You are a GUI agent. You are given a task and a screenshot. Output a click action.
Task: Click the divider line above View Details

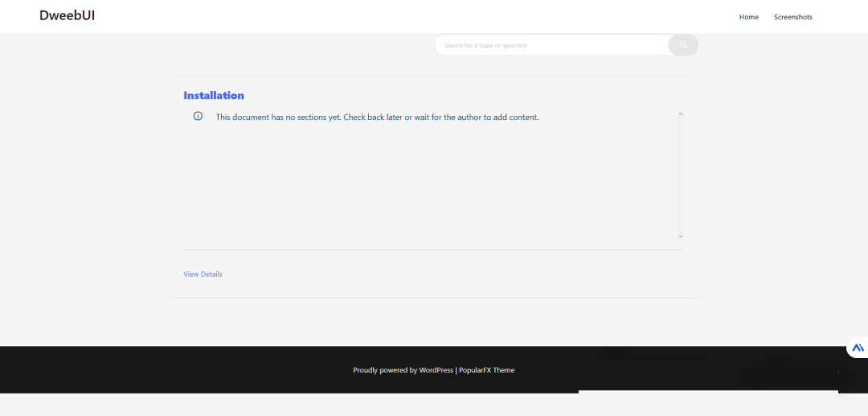coord(434,249)
